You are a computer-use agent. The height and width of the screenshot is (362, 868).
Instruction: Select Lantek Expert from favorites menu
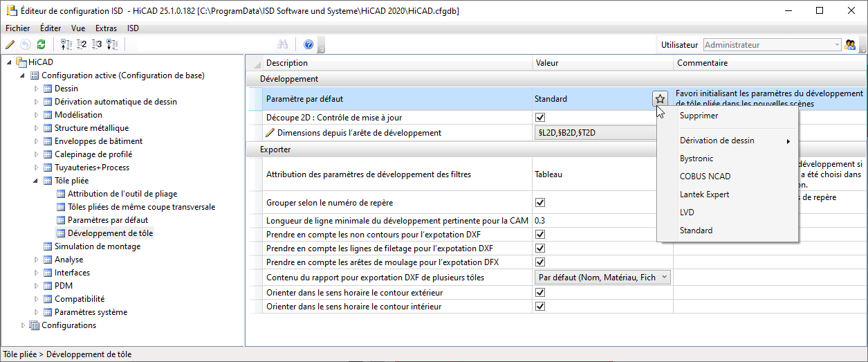704,194
